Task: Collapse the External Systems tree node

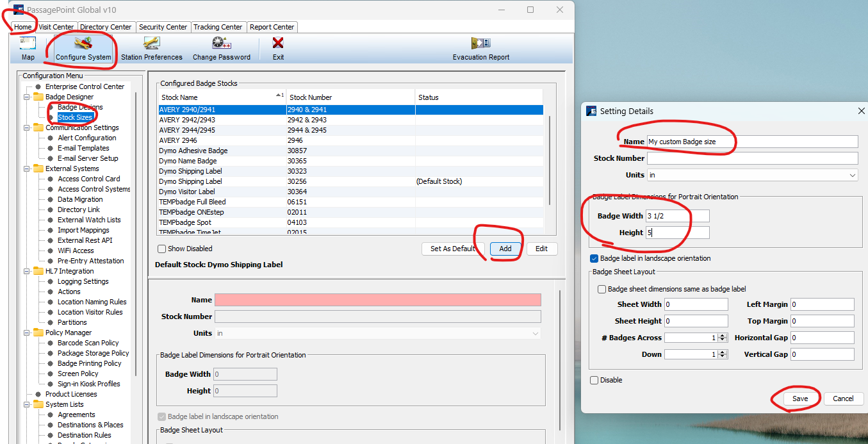Action: point(28,169)
